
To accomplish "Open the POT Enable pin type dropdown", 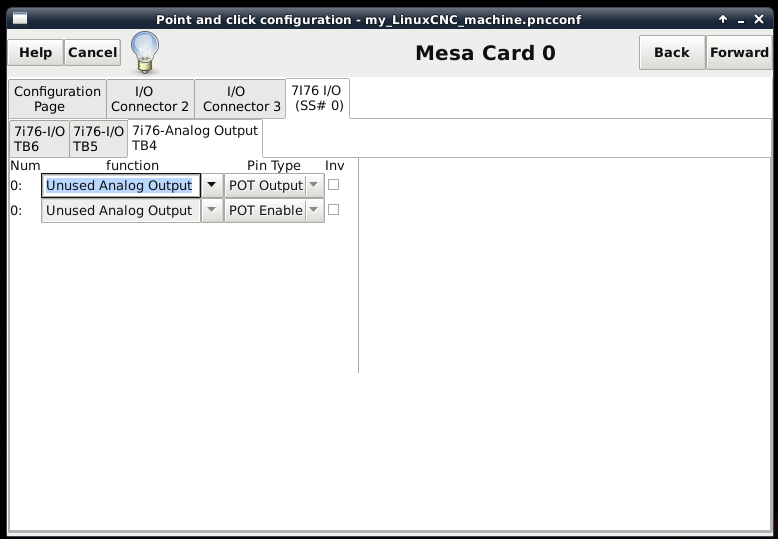I will pyautogui.click(x=274, y=210).
